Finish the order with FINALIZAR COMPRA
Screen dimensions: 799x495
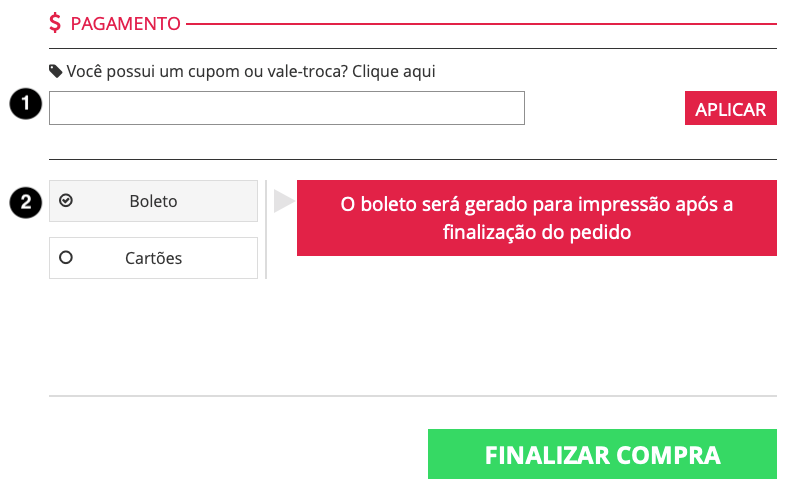point(602,454)
